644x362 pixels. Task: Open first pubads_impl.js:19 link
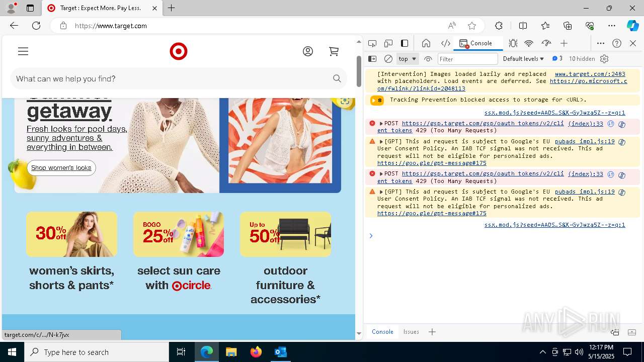pos(585,142)
